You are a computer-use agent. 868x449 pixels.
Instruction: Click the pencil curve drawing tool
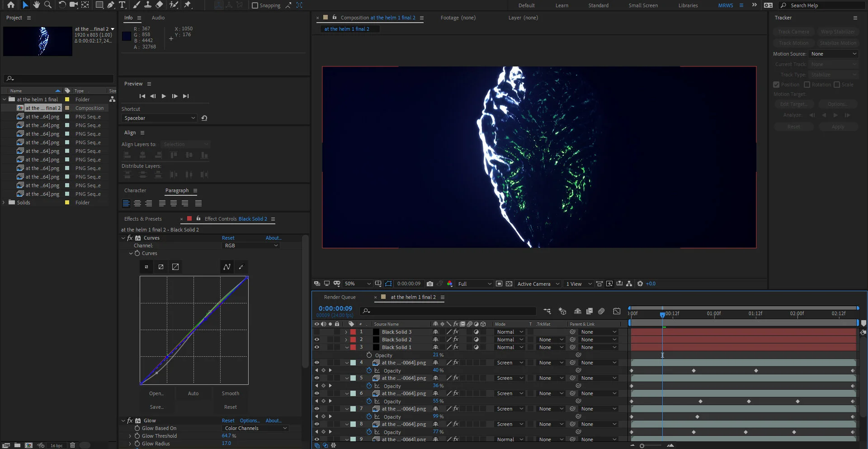tap(241, 267)
